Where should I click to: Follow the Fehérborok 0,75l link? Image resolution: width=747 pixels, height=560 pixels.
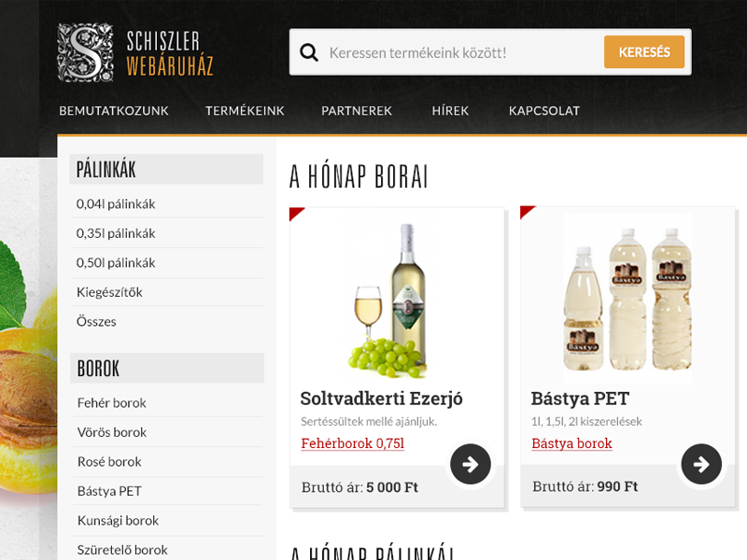pyautogui.click(x=353, y=443)
